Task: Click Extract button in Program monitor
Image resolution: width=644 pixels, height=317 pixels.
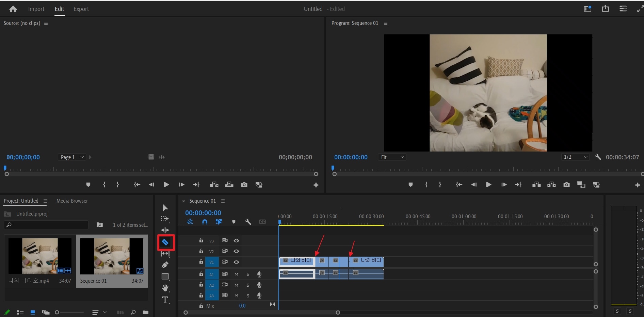Action: pos(551,185)
